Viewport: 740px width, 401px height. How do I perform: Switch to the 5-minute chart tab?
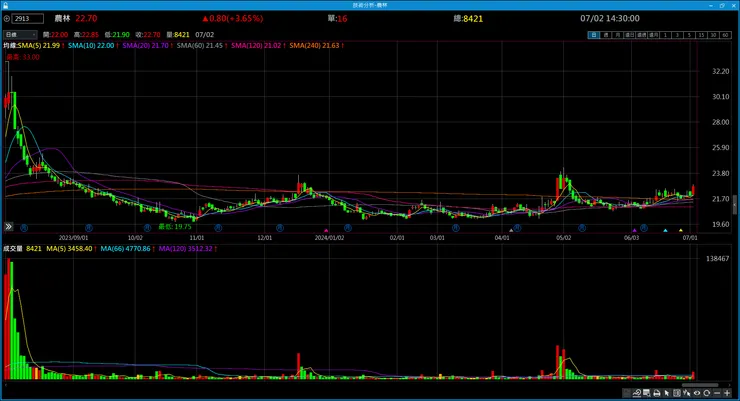(690, 35)
